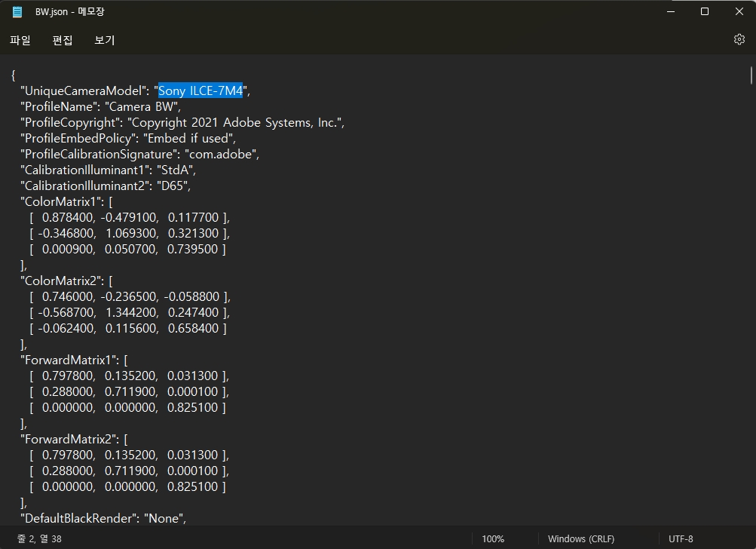Click the Windows (CRLF) line ending indicator

coord(581,539)
